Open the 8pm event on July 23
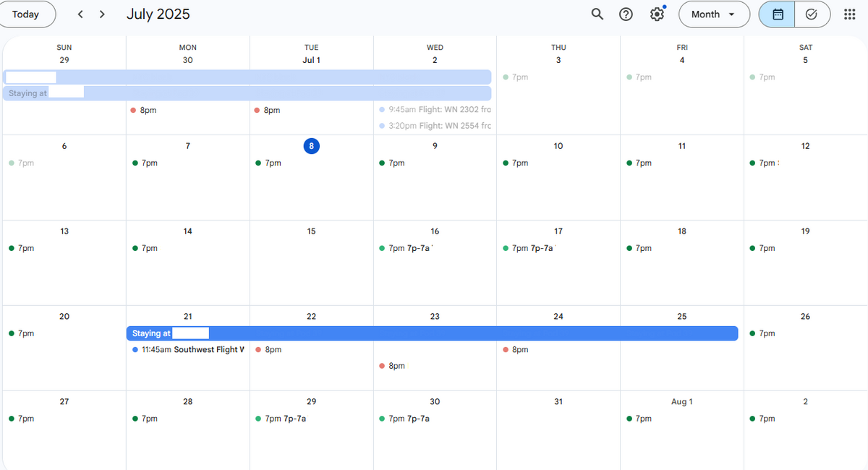The height and width of the screenshot is (470, 868). pyautogui.click(x=395, y=366)
